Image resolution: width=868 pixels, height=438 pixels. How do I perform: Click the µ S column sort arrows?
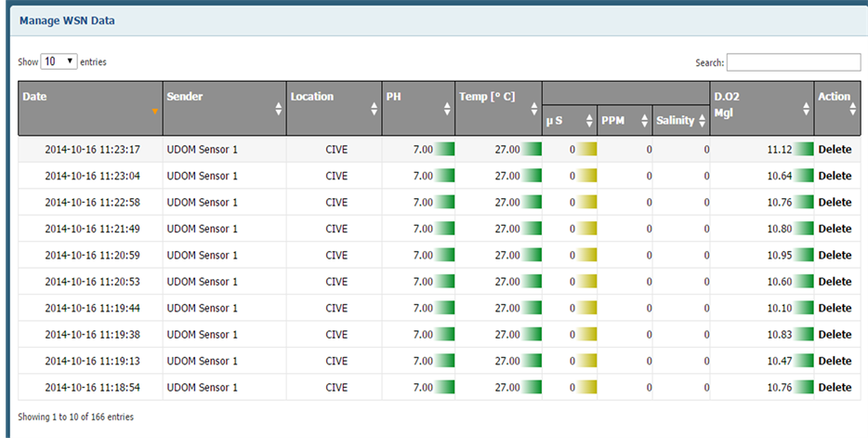click(589, 120)
